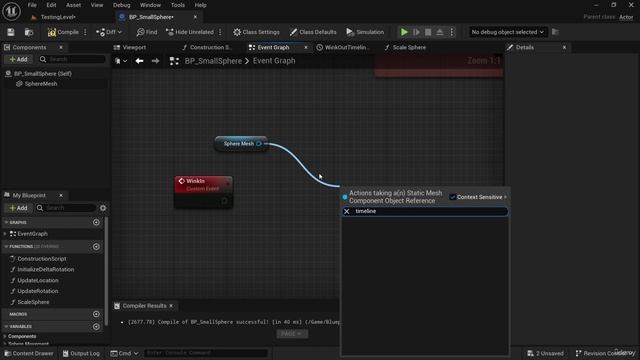Screen dimensions: 640x360
Task: Click the Stop playback icon
Action: pos(428,32)
